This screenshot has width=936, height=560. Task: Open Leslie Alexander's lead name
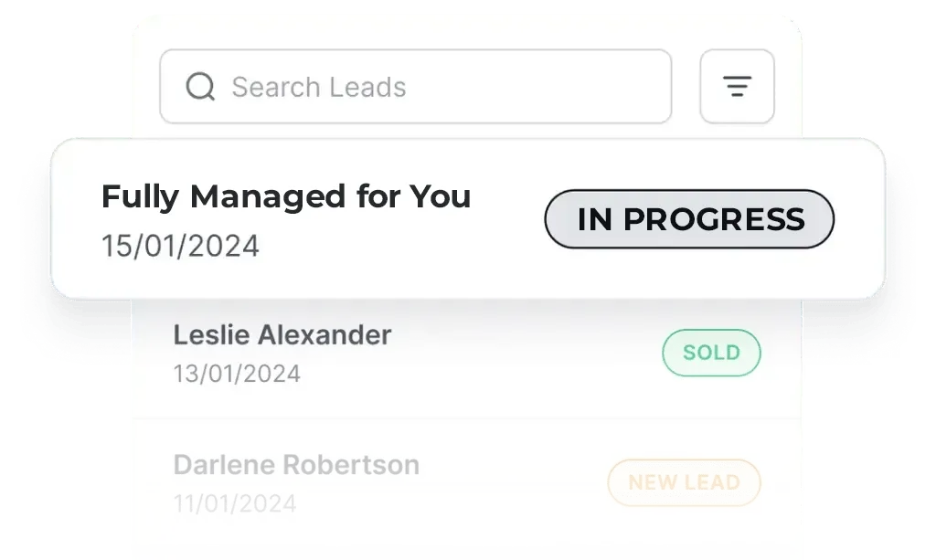coord(282,335)
